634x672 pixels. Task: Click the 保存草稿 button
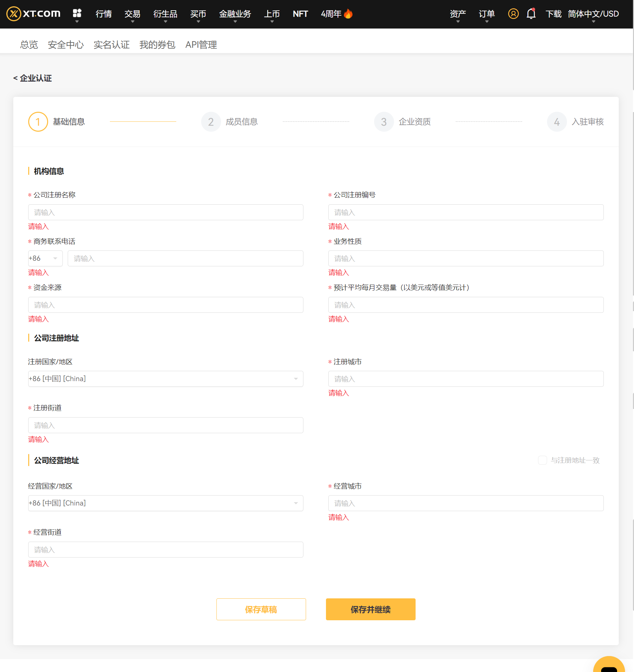point(261,609)
